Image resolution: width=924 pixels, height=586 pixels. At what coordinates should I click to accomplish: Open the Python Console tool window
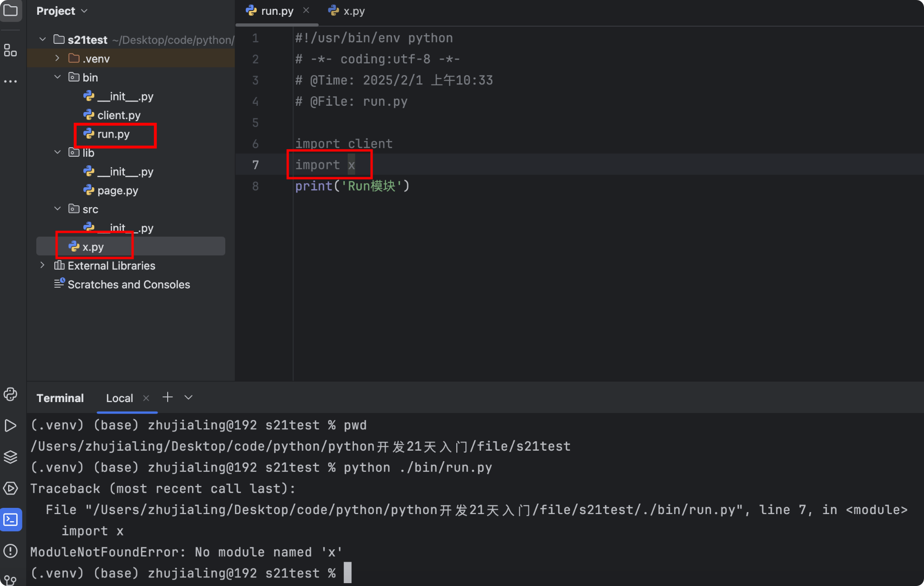click(x=10, y=394)
